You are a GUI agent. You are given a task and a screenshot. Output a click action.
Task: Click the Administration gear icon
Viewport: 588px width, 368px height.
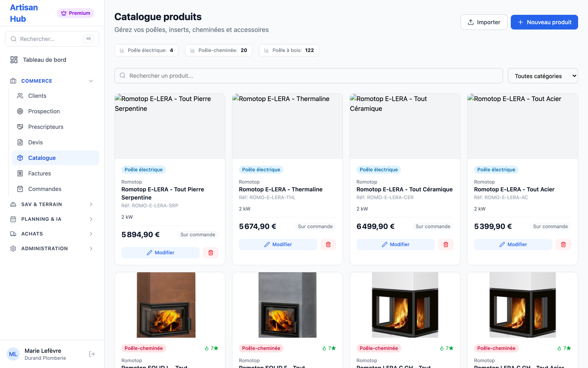(13, 248)
